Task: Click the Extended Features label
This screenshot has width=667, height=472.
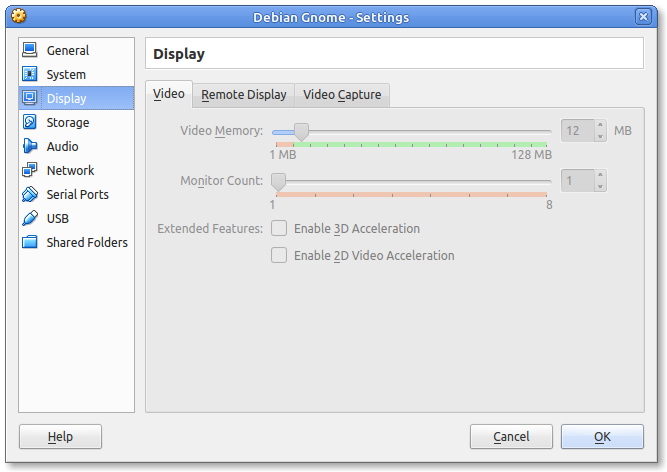Action: tap(210, 229)
